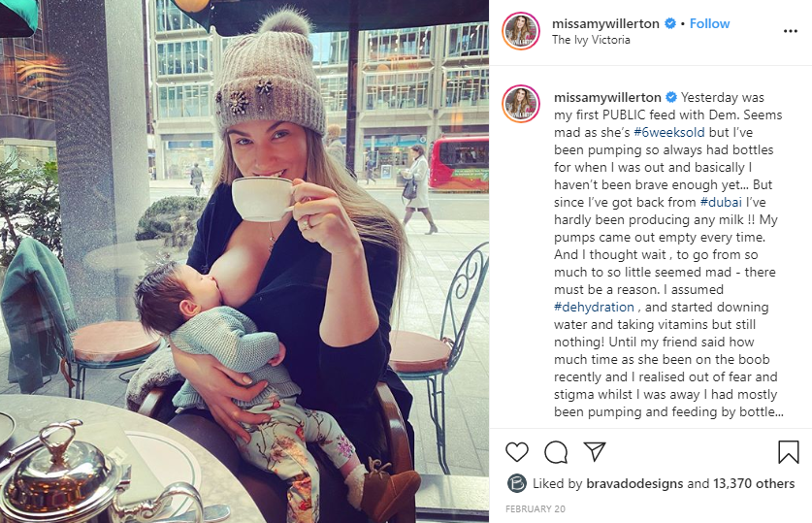
Task: Open bravadodesigns profile from likes
Action: 634,483
